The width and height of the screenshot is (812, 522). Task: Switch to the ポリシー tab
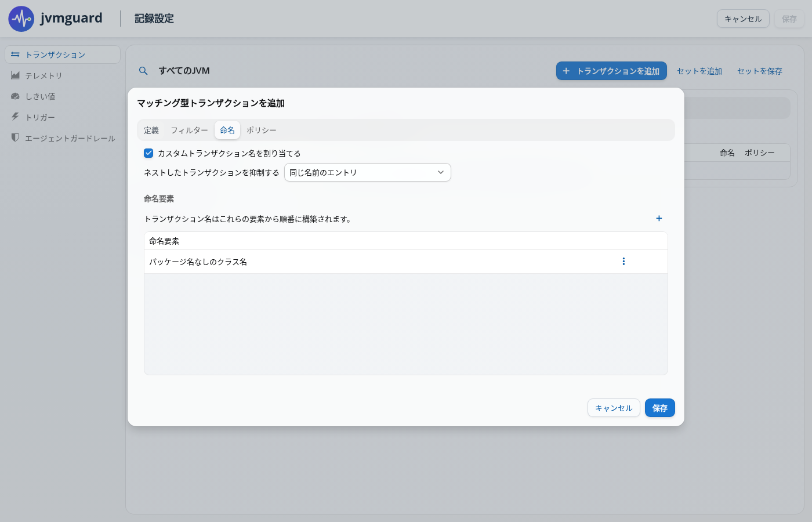262,130
